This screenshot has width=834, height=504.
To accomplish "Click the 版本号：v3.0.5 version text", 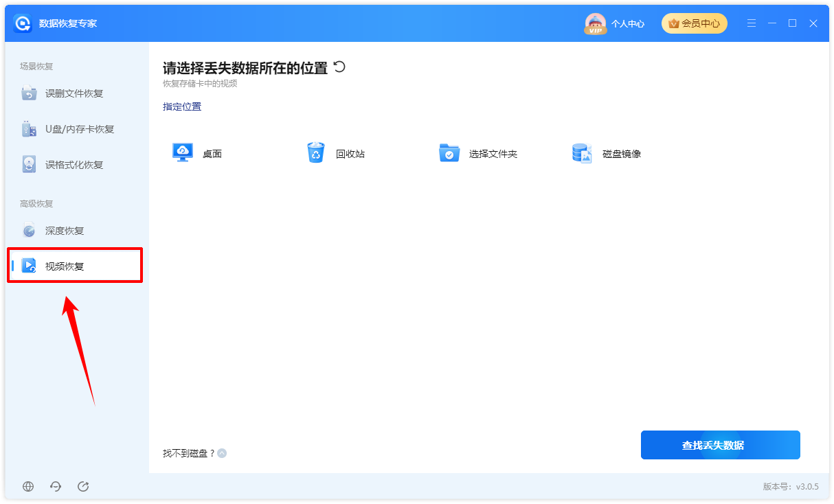I will (x=791, y=486).
